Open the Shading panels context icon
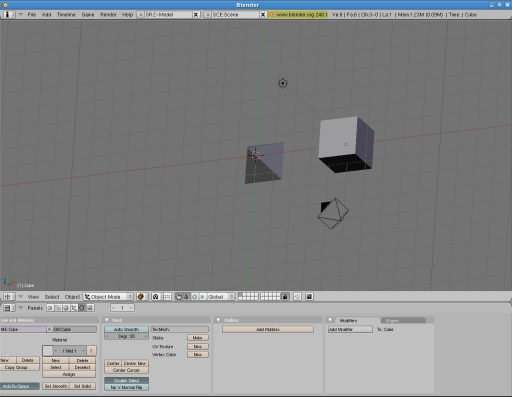The height and width of the screenshot is (397, 512). (x=66, y=308)
